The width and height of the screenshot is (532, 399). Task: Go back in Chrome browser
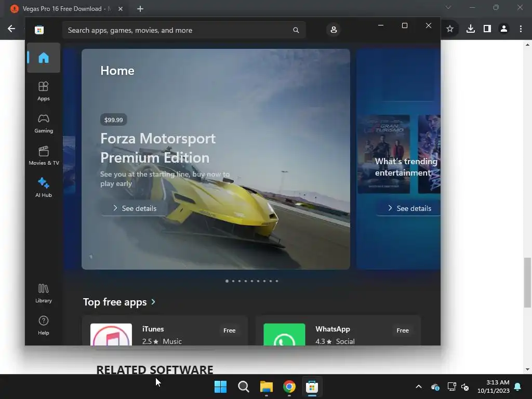[x=11, y=29]
